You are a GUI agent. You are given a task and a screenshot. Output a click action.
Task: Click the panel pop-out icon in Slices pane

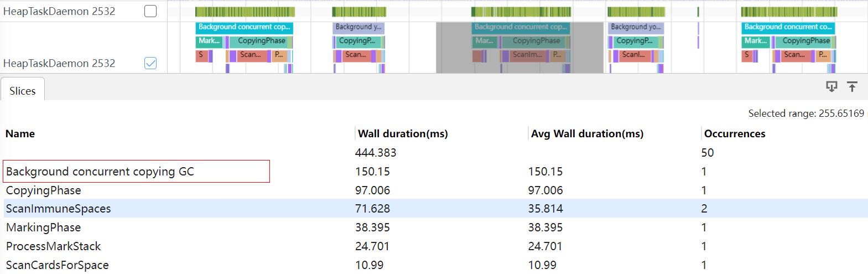tap(831, 86)
